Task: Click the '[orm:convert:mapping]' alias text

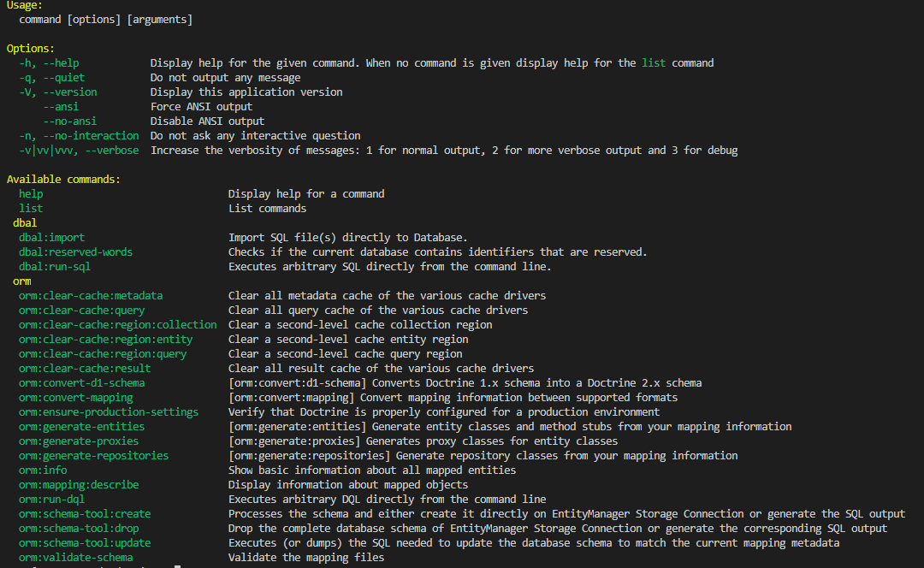Action: click(291, 398)
